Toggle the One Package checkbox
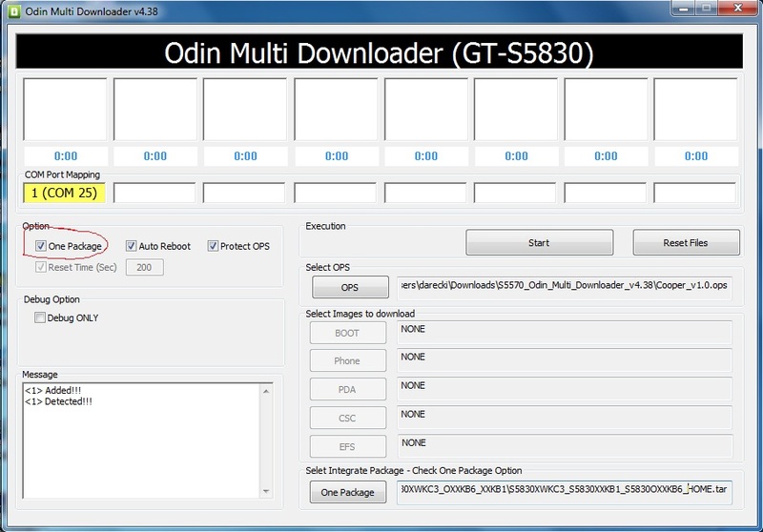Viewport: 763px width, 532px height. click(x=41, y=246)
